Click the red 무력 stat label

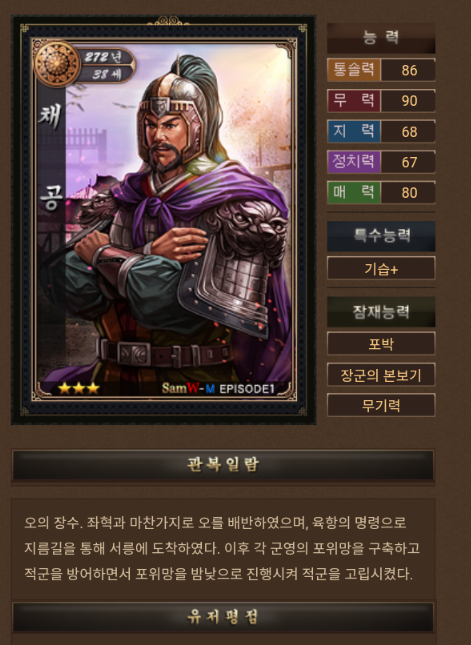coord(354,100)
